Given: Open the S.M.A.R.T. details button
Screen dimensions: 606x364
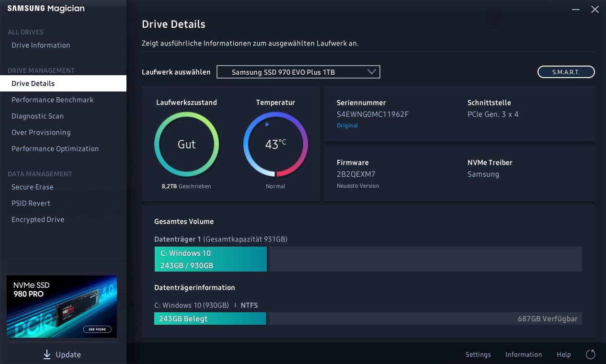Looking at the screenshot, I should pyautogui.click(x=566, y=72).
